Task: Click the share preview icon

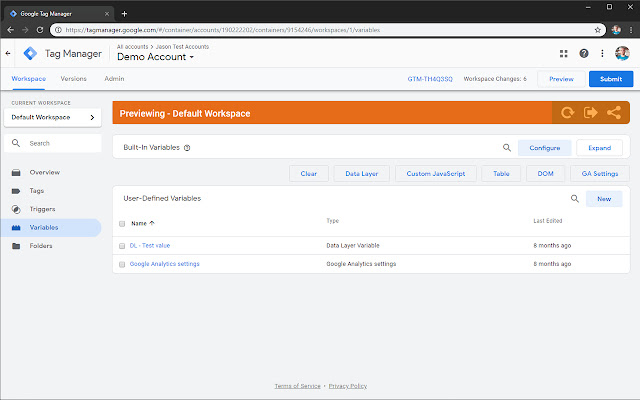Action: [613, 113]
